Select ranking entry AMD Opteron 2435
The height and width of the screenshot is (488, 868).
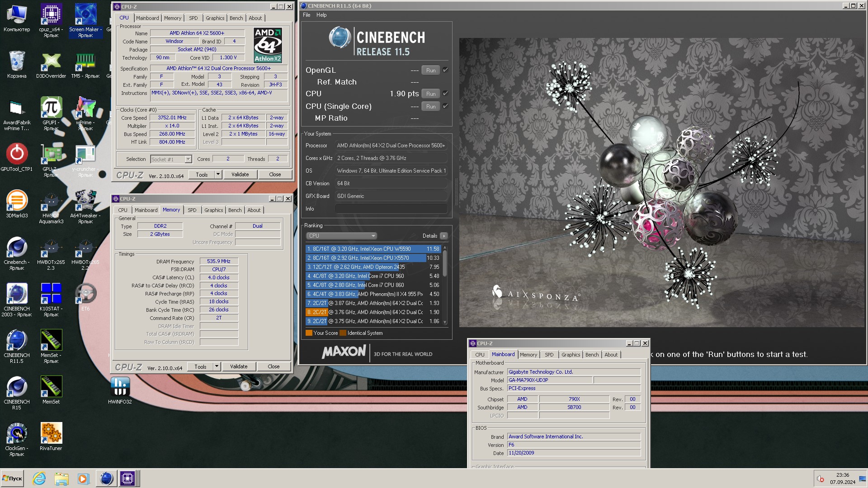373,267
